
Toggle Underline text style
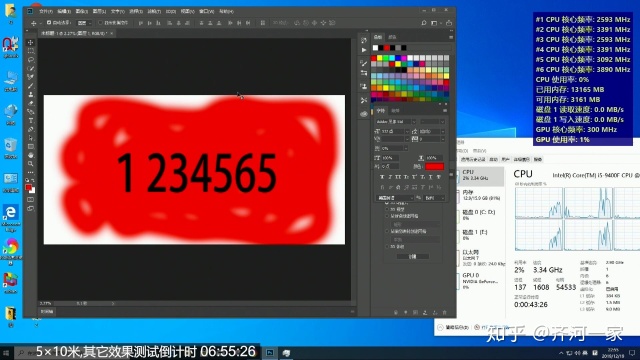pos(430,177)
